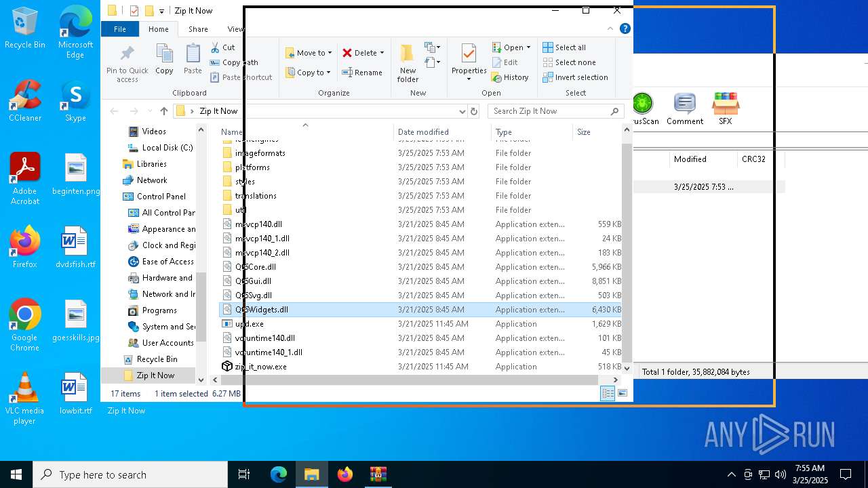Click Paste shortcut in Clipboard group
The width and height of the screenshot is (868, 488).
click(x=241, y=77)
